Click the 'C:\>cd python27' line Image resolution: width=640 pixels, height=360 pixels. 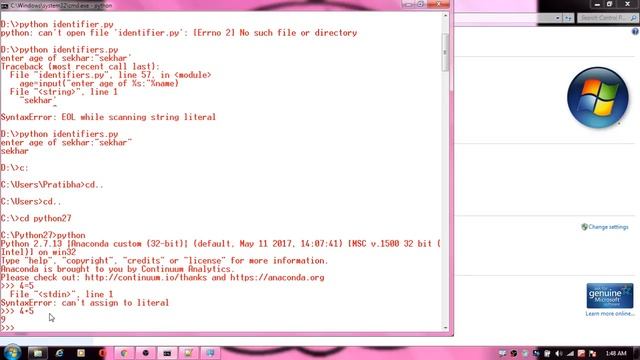tap(36, 218)
